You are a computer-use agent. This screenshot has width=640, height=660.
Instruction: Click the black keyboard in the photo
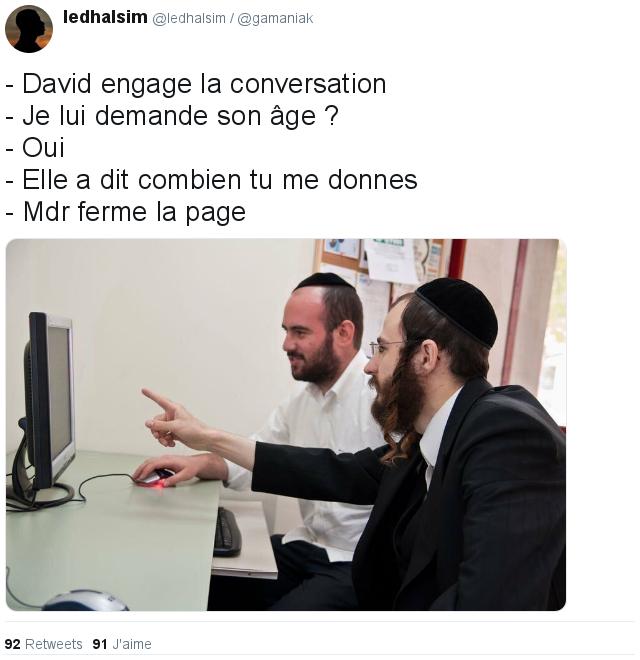pos(227,532)
